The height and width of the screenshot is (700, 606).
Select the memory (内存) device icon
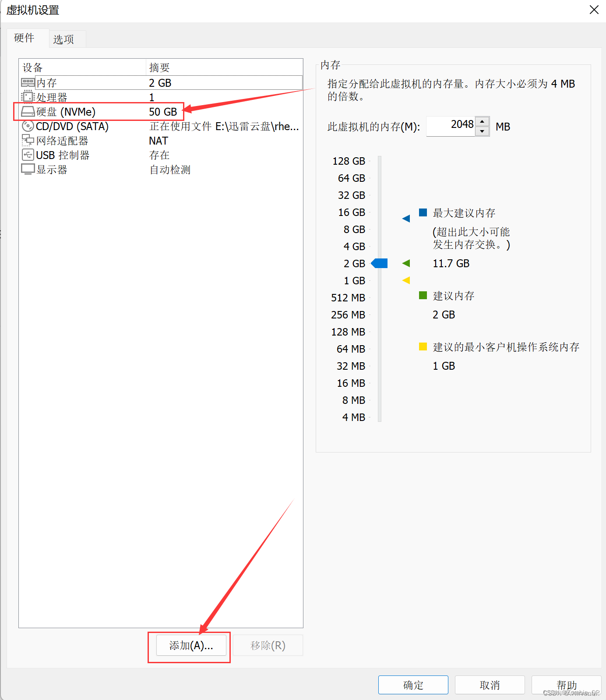(28, 82)
